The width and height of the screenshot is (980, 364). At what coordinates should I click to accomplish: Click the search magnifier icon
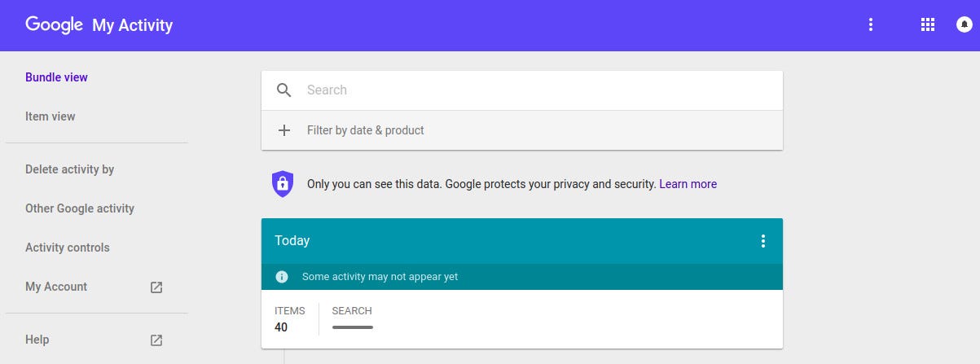click(283, 90)
